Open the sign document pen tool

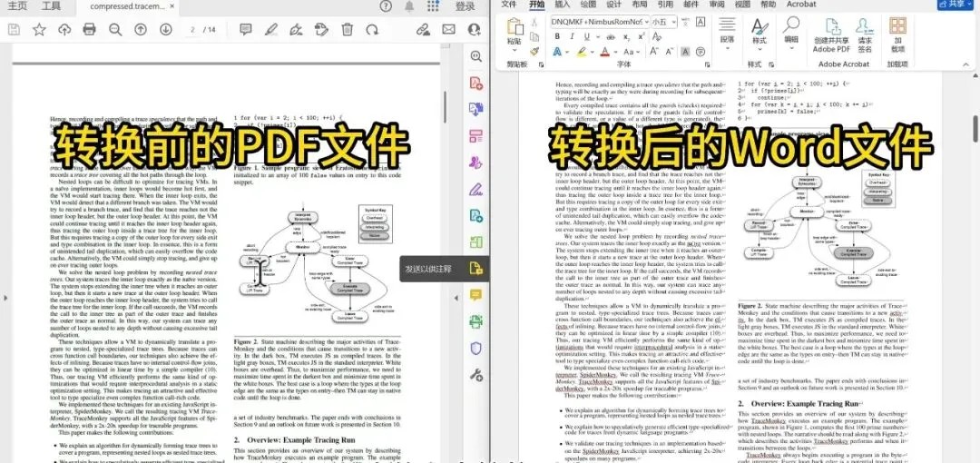(297, 29)
